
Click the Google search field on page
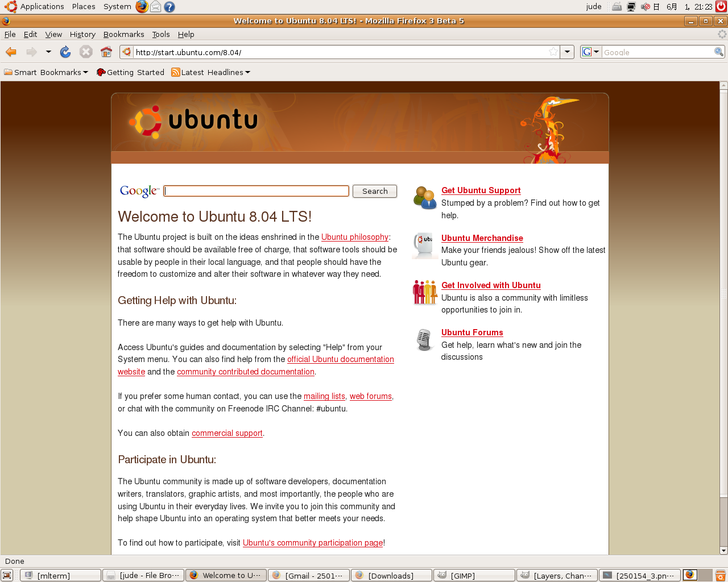(256, 191)
